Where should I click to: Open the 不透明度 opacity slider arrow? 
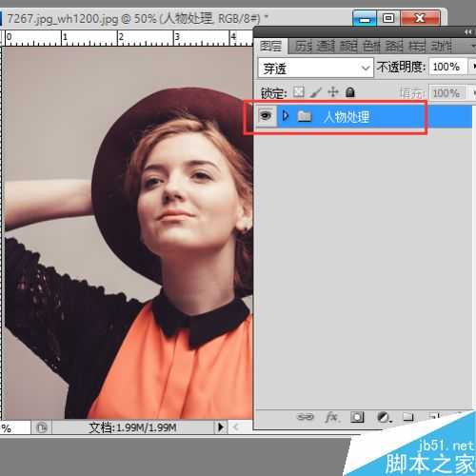(x=473, y=67)
